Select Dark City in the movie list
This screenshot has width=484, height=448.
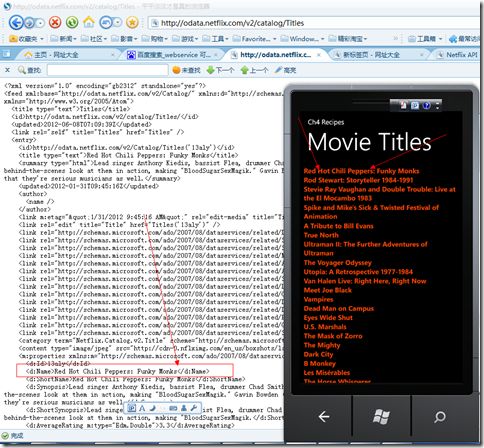tap(318, 354)
